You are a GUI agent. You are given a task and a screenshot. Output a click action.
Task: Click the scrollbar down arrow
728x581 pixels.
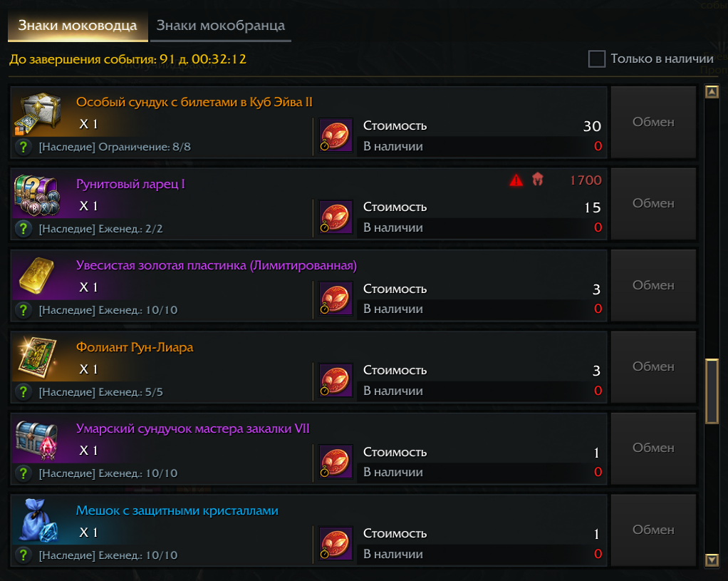tap(710, 560)
